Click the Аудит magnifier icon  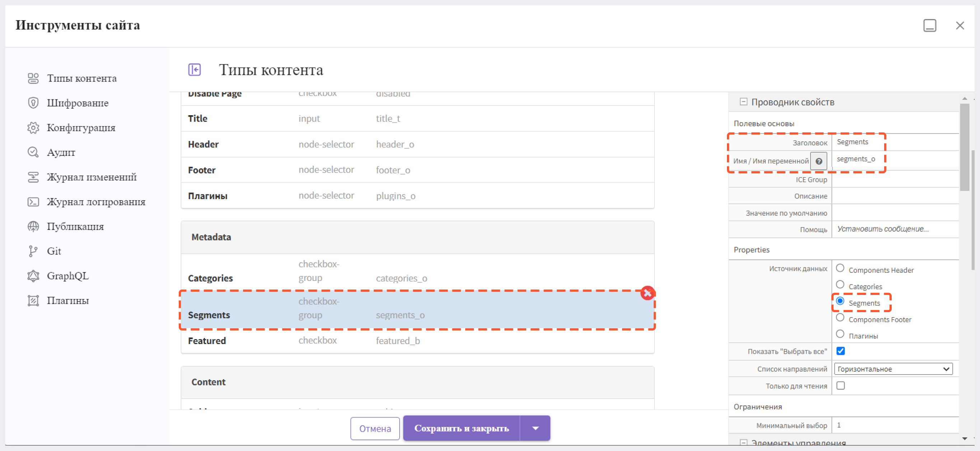point(33,152)
